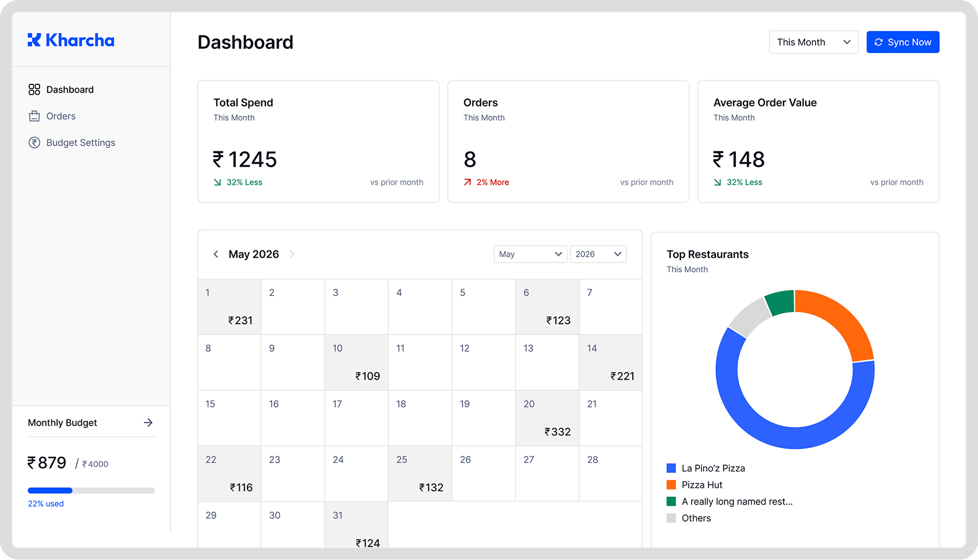978x560 pixels.
Task: Click the May 2026 calendar heading
Action: tap(254, 254)
